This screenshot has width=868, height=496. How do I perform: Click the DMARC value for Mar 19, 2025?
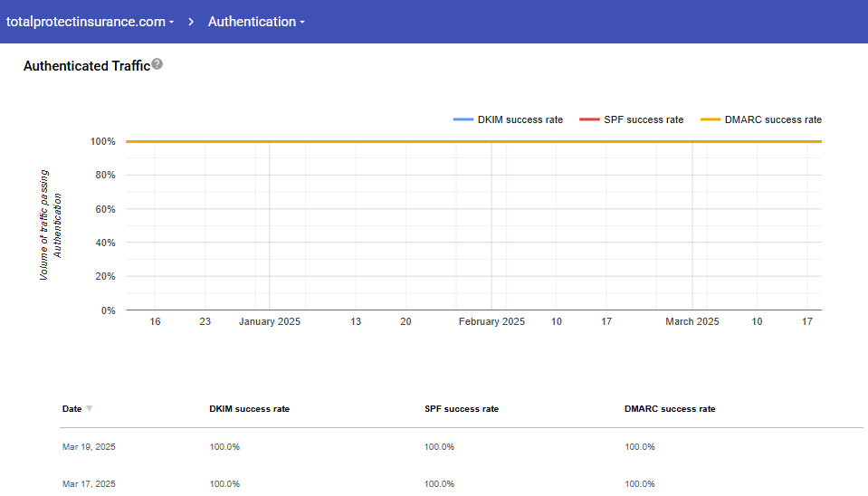[x=639, y=447]
